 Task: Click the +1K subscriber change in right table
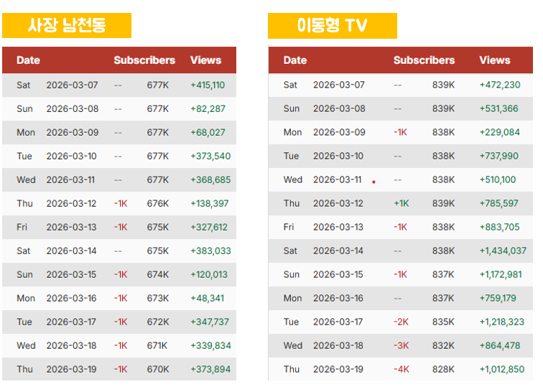click(x=402, y=203)
